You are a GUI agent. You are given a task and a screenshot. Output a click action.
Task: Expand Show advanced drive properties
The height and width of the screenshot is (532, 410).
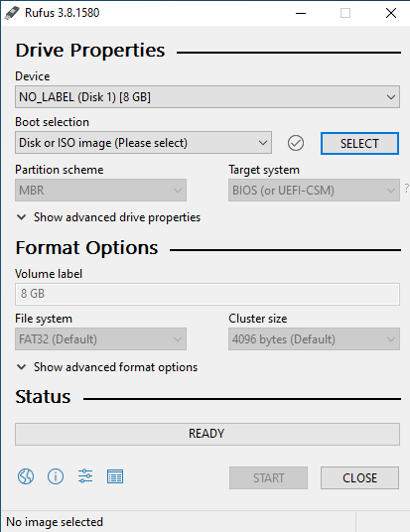(108, 217)
